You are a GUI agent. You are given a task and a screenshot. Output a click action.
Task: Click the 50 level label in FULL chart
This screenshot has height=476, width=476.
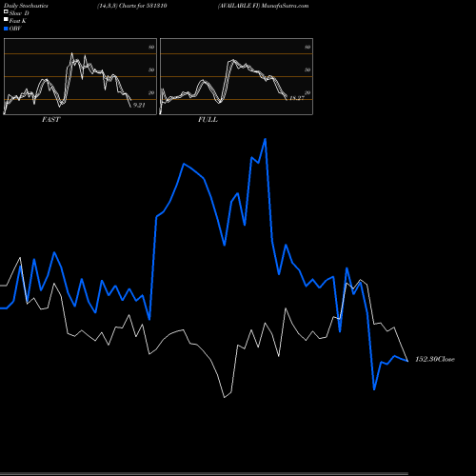tap(307, 69)
